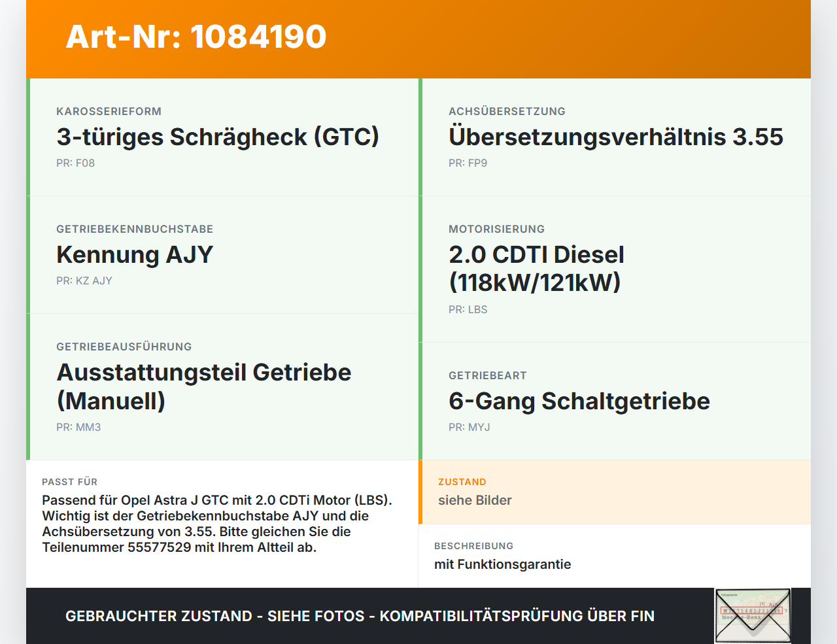Click the 'ACHSÜBERSETZUNG' label
Screen dimensions: 837x644
point(507,111)
